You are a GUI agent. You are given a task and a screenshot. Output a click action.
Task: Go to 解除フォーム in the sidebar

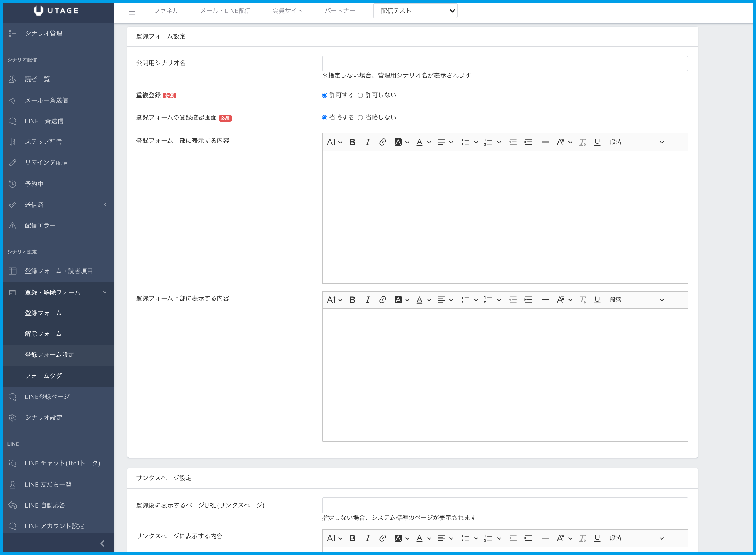point(43,334)
